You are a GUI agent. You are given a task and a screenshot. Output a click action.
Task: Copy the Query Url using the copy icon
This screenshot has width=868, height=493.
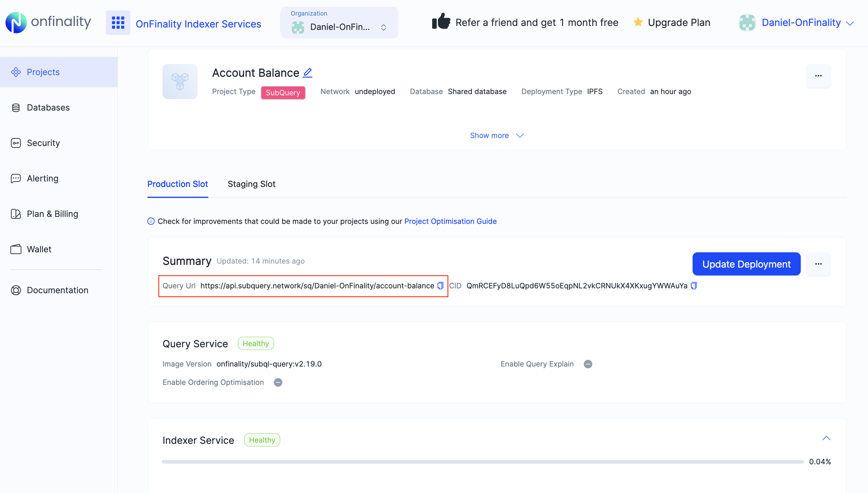(440, 285)
